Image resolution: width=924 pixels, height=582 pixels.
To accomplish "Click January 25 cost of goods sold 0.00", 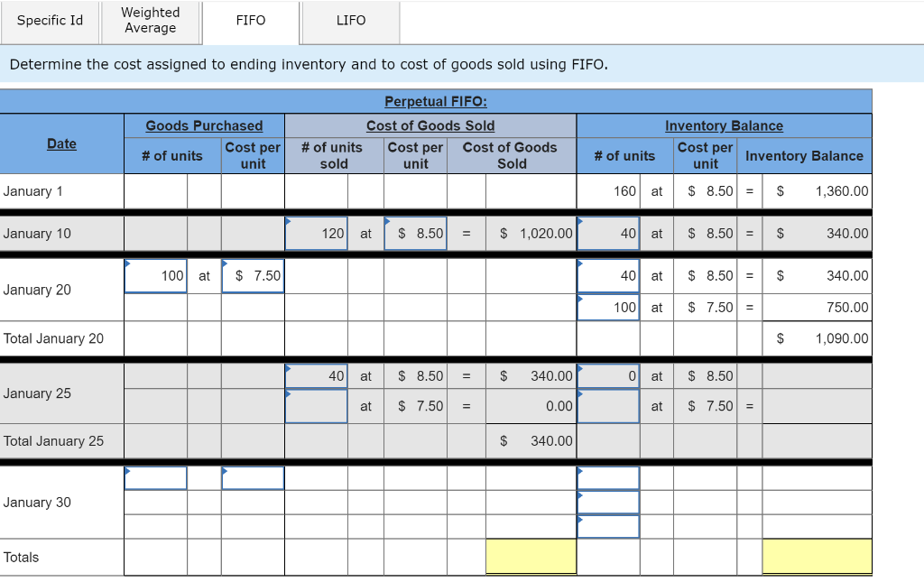I will pyautogui.click(x=559, y=406).
